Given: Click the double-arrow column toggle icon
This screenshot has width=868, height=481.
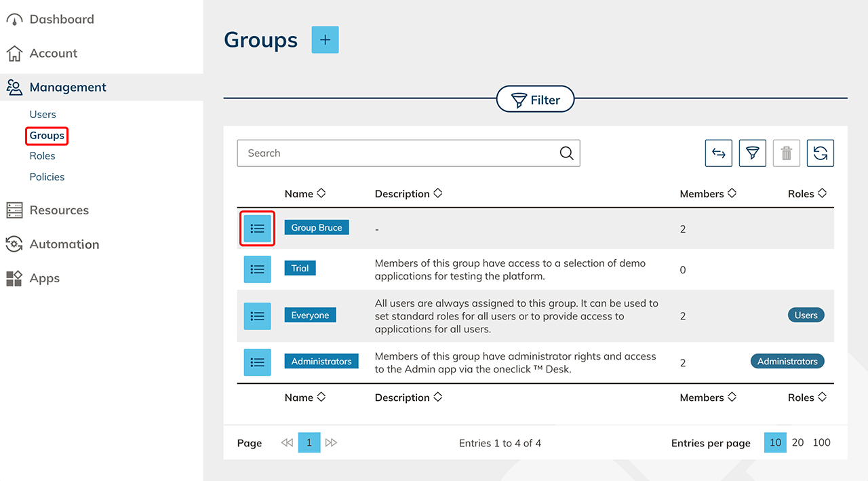Looking at the screenshot, I should [x=718, y=153].
